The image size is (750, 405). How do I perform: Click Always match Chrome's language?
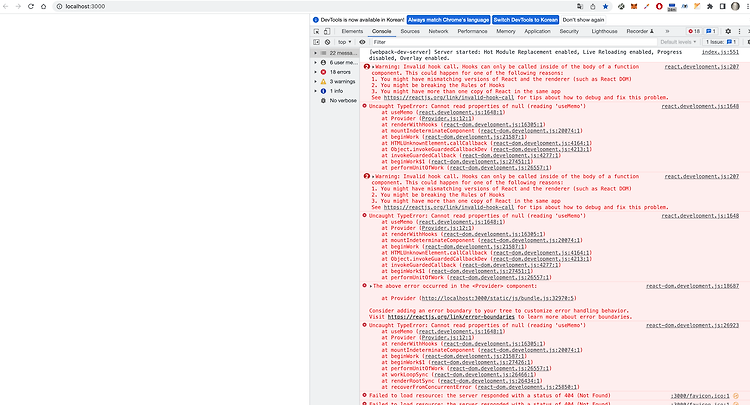point(449,20)
